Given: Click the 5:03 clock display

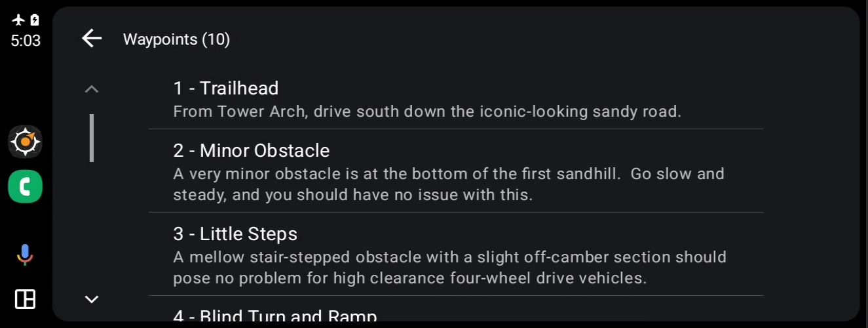Looking at the screenshot, I should tap(26, 41).
